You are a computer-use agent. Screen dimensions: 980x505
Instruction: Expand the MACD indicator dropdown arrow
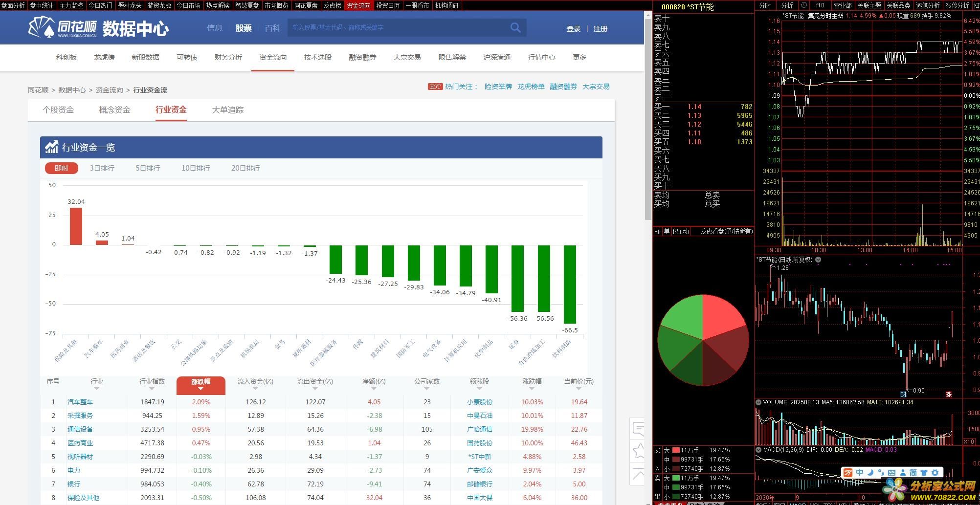point(758,450)
